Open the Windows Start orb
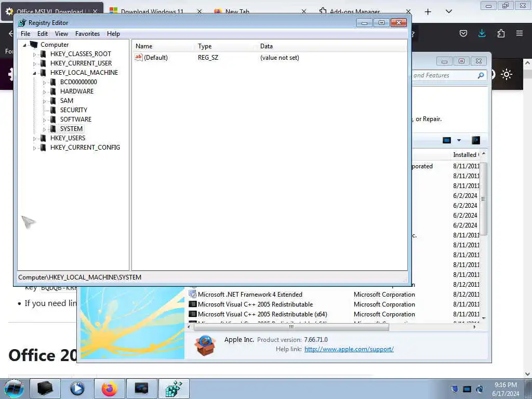This screenshot has width=532, height=399. pyautogui.click(x=14, y=389)
